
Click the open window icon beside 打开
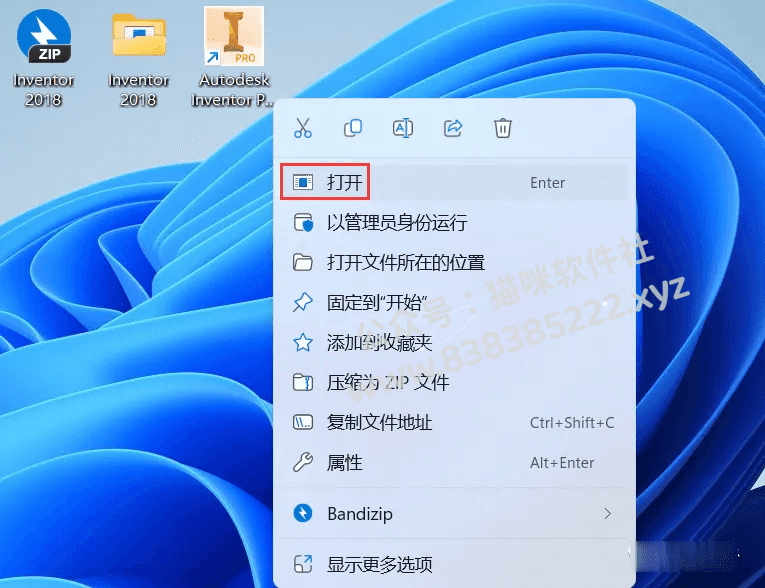click(303, 182)
